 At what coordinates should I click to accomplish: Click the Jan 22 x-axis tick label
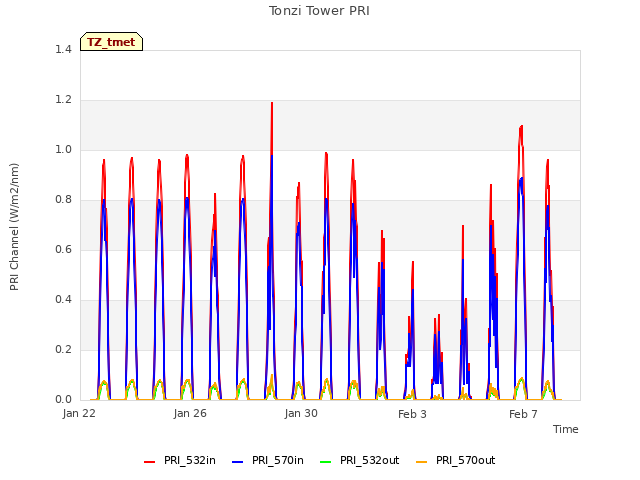[79, 413]
